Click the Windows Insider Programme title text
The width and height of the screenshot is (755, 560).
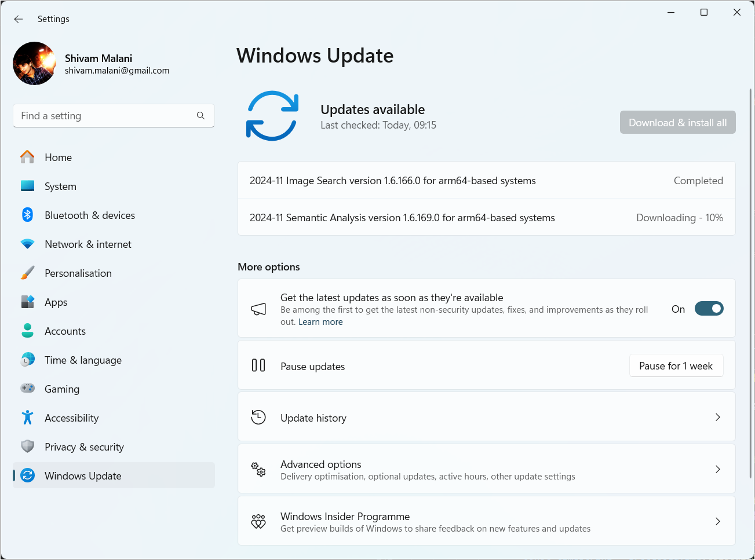point(345,517)
